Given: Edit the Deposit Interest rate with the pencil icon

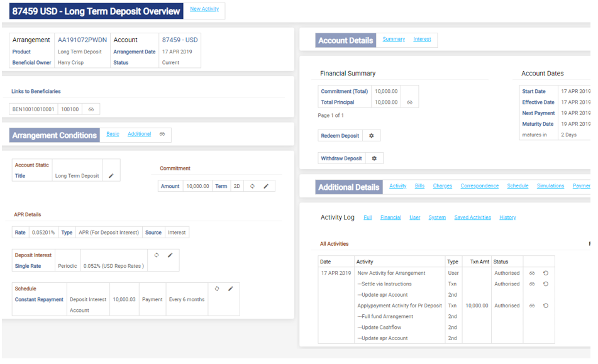Looking at the screenshot, I should pos(170,255).
